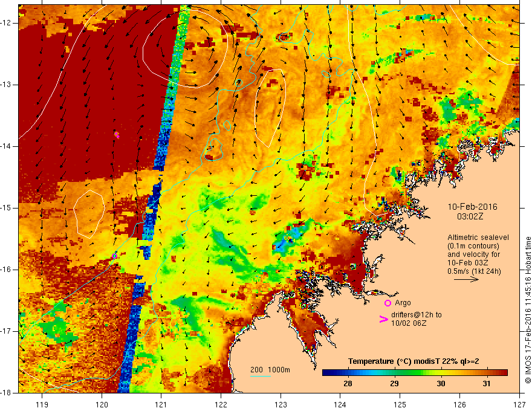Click the latitude label -14
This screenshot has width=532, height=411.
coord(6,146)
